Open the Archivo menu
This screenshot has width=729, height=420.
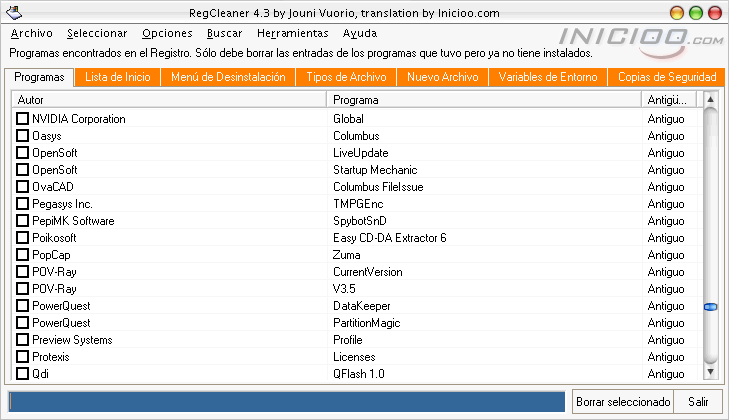pos(32,33)
